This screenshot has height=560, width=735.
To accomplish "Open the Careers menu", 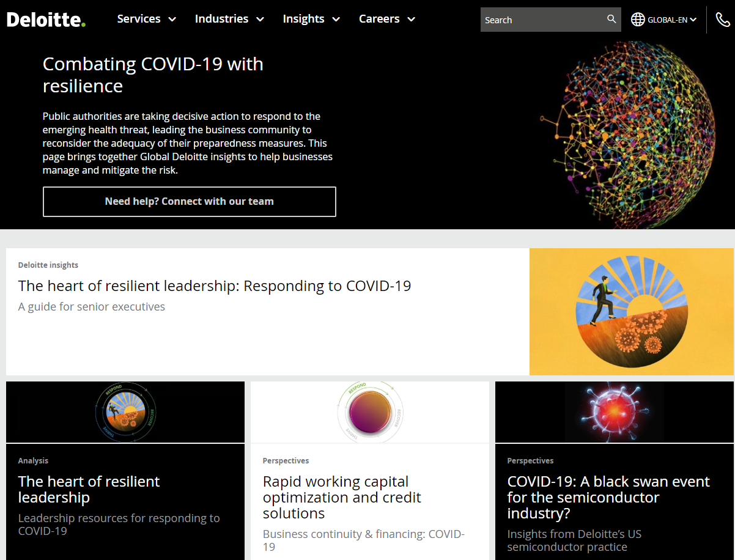I will [379, 19].
